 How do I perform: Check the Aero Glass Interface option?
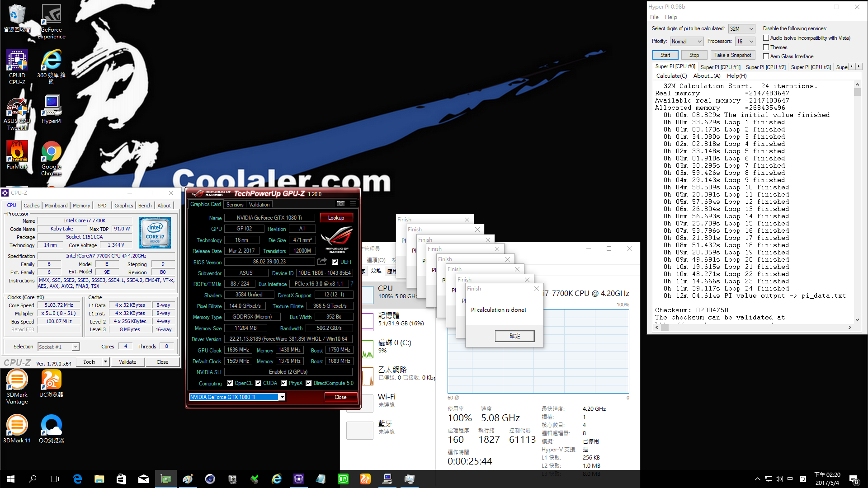tap(766, 56)
